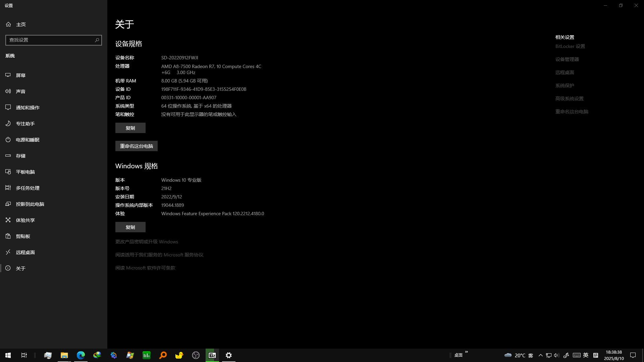This screenshot has width=644, height=362.
Task: Toggle the 拼 IME mode indicator
Action: [x=596, y=355]
